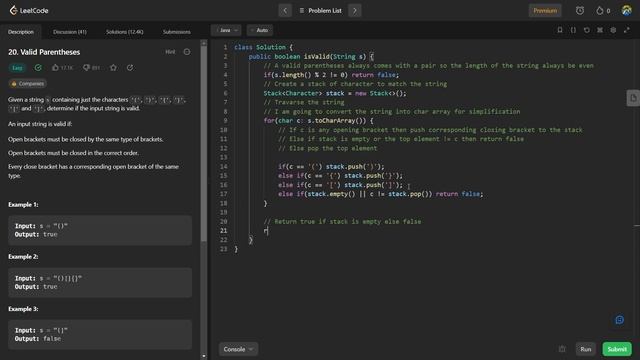Open the LeetCode home logo
Viewport: 640px width, 360px height.
29,10
